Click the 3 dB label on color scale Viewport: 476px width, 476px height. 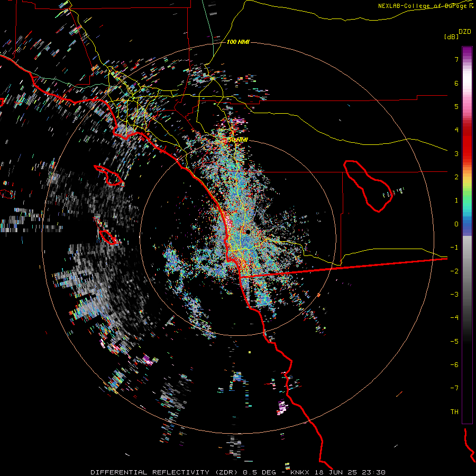click(x=456, y=153)
